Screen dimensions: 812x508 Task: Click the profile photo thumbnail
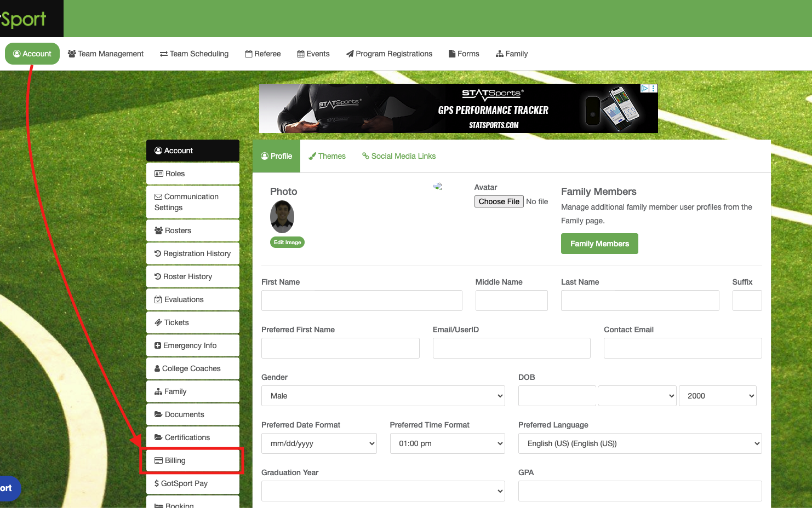[282, 217]
